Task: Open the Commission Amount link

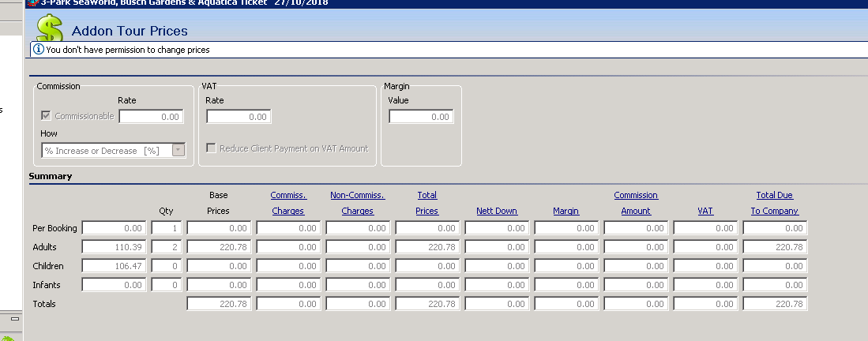Action: 636,203
